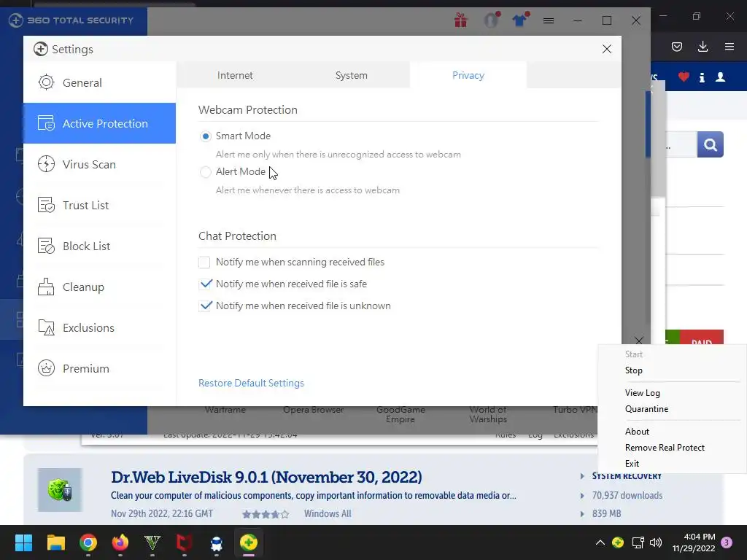Open the 360 hamburger menu icon
The height and width of the screenshot is (560, 747).
(549, 20)
